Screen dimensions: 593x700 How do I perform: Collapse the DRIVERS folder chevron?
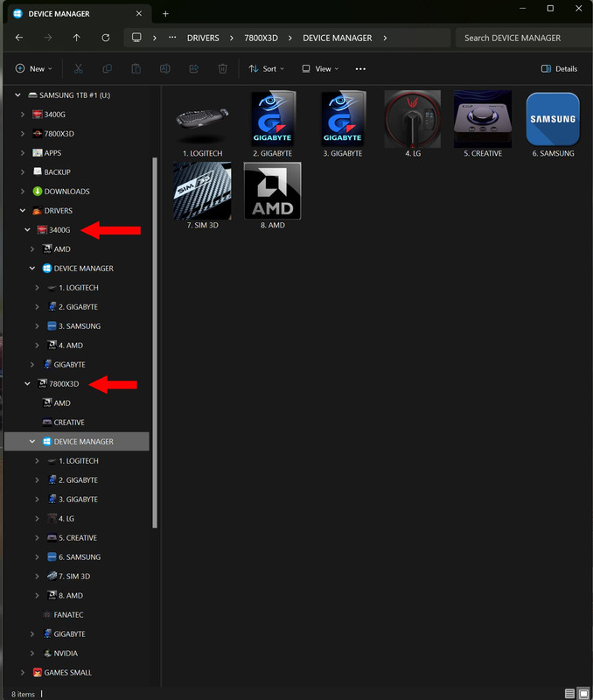point(23,210)
